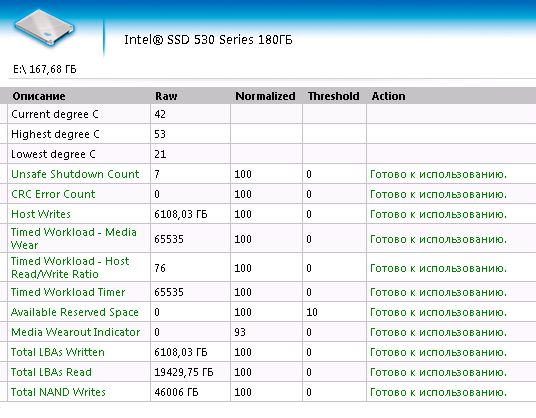Open the Total LBAs Read attribute
Viewport: 536px width, 418px height.
click(51, 372)
